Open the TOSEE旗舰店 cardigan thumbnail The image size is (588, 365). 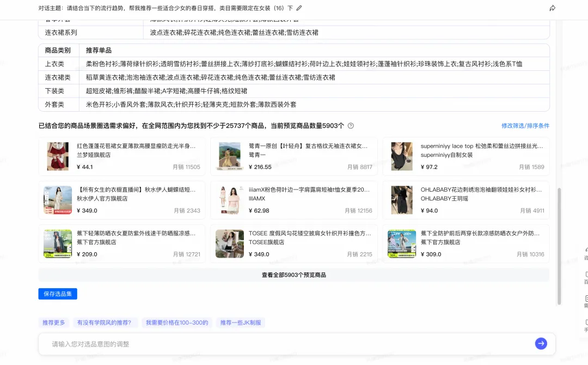229,244
